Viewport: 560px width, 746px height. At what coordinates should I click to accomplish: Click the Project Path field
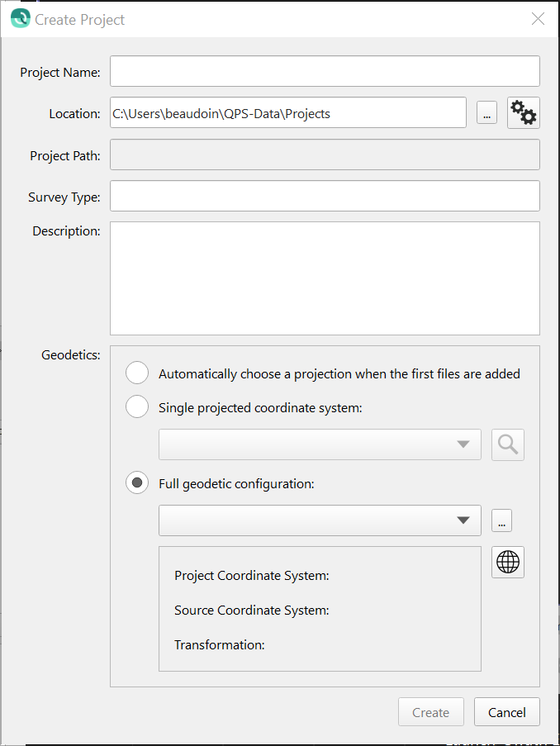pyautogui.click(x=325, y=154)
